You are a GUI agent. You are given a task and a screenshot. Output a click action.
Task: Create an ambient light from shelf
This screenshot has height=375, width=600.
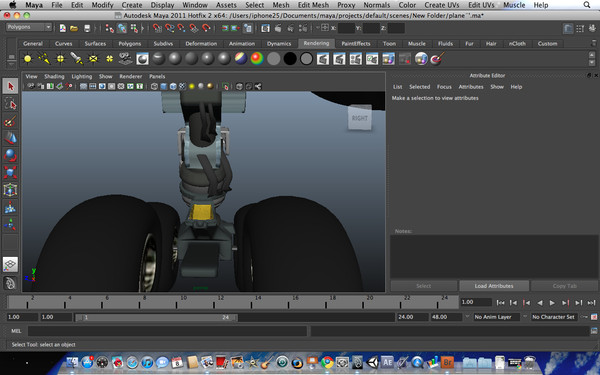tap(28, 59)
